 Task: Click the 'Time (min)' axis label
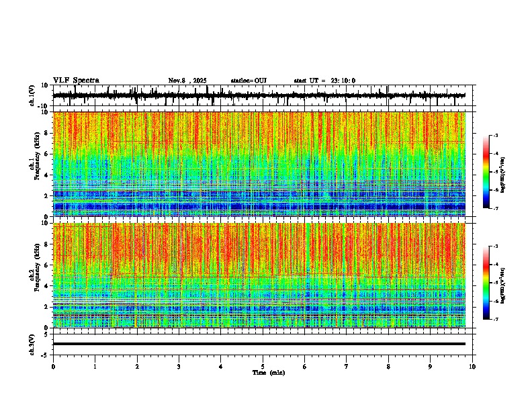(269, 373)
